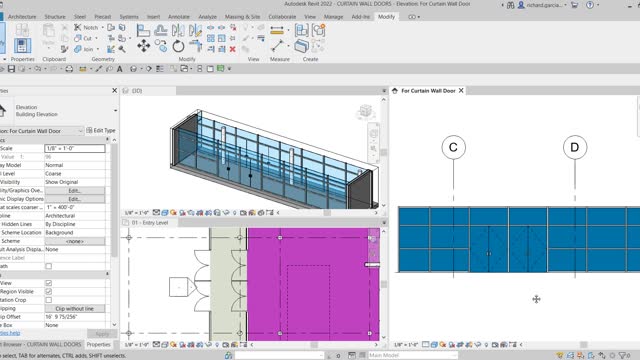Viewport: 640px width, 360px height.
Task: Click the Notch geometry tool
Action: pyautogui.click(x=86, y=27)
